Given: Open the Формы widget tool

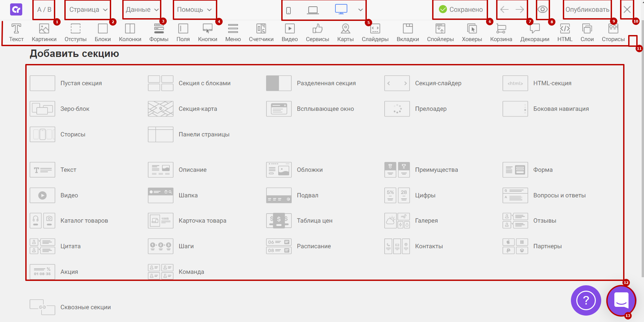Looking at the screenshot, I should 159,33.
